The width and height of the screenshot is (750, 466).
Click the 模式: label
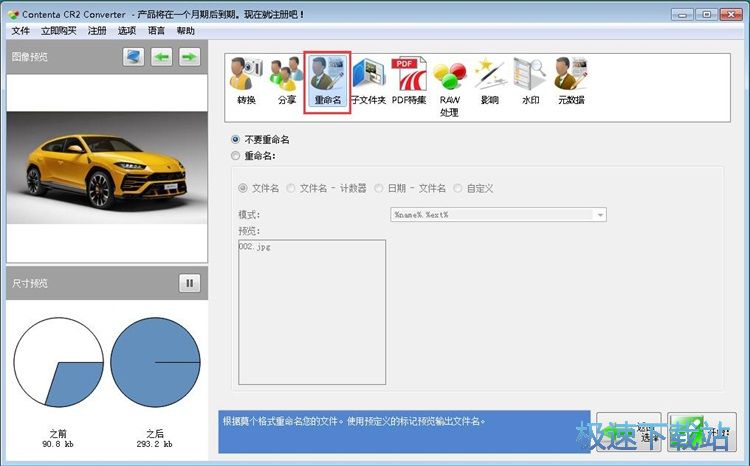(x=249, y=215)
